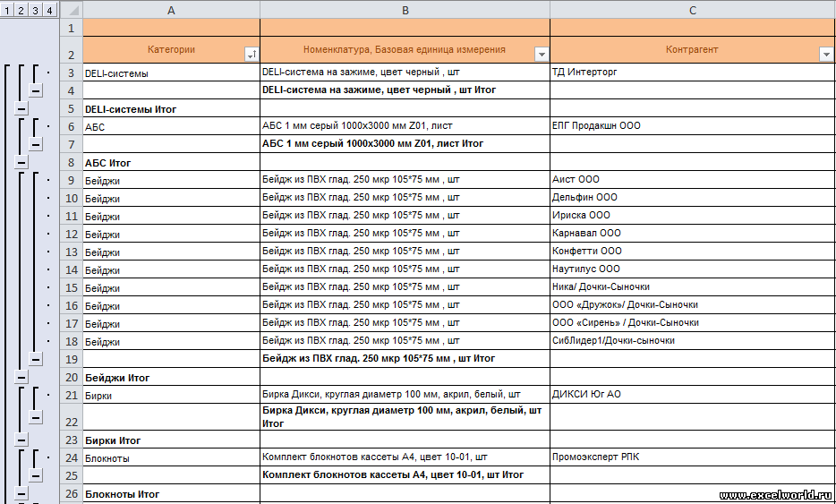Select column B header
Screen dimensions: 836x504
click(x=405, y=10)
